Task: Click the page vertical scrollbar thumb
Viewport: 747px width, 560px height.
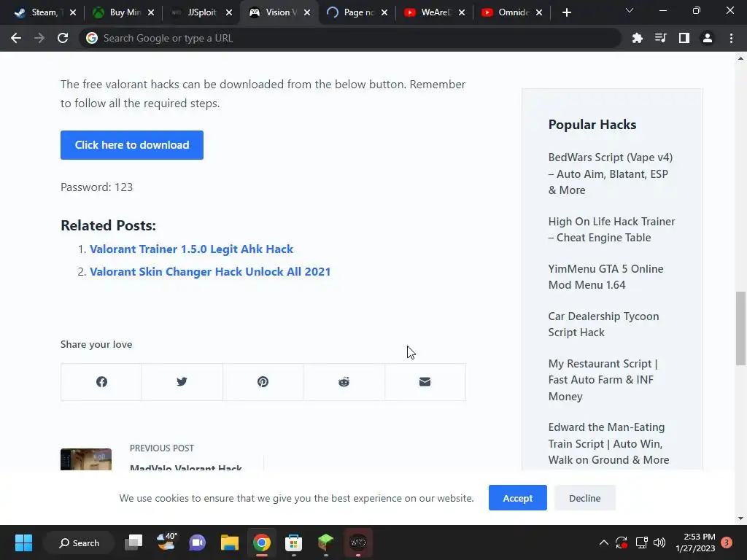Action: coord(740,329)
